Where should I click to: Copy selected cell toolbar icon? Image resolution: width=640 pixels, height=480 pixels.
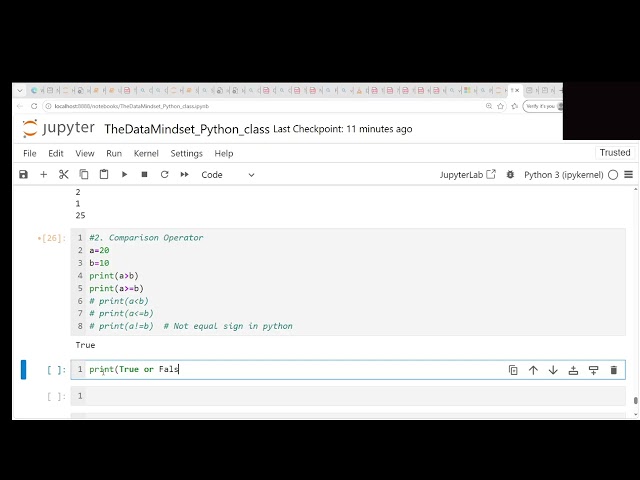pos(84,175)
